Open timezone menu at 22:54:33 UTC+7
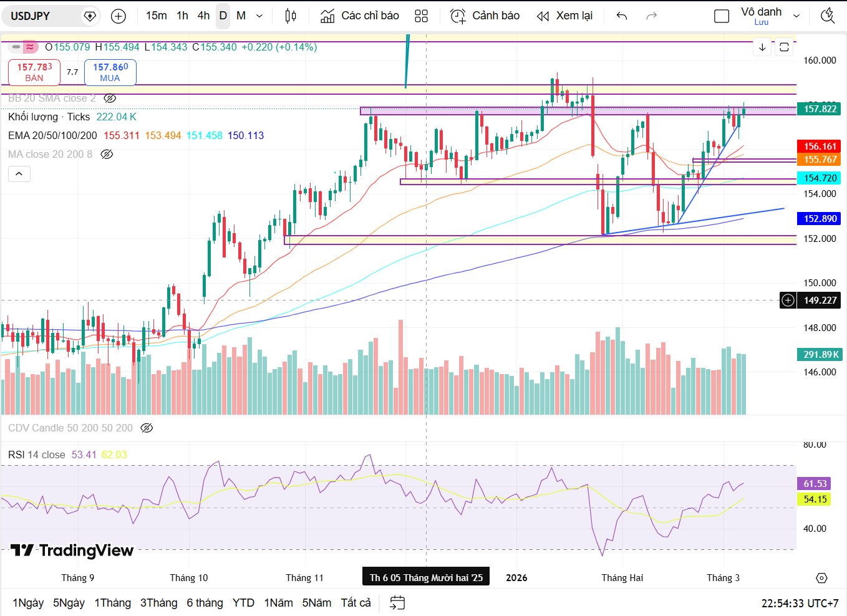Screen dimensions: 847x616 800,604
